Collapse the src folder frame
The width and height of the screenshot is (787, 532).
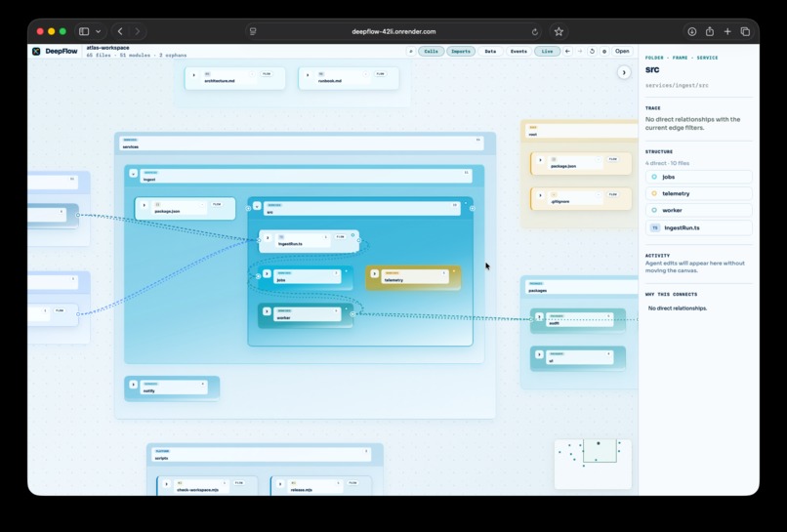pyautogui.click(x=257, y=206)
